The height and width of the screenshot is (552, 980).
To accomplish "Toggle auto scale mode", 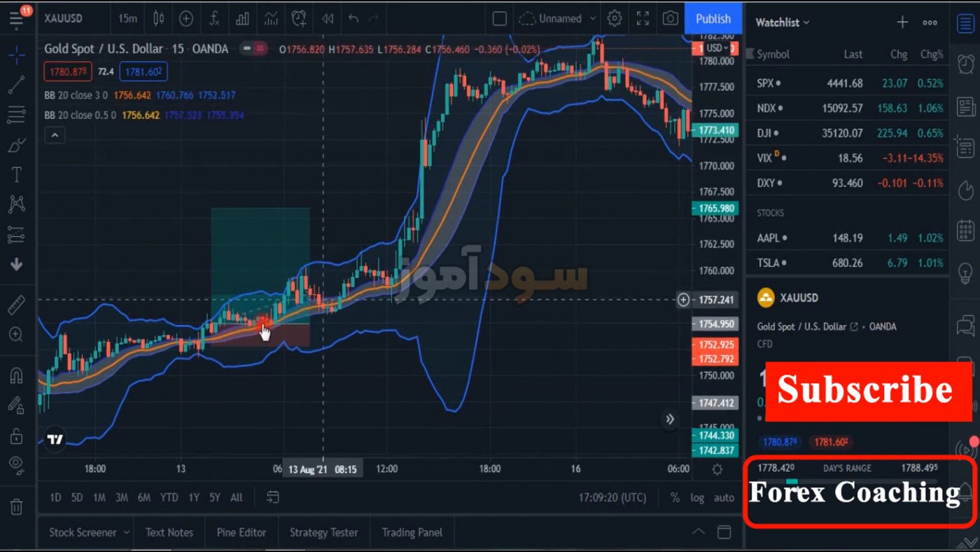I will [x=724, y=497].
